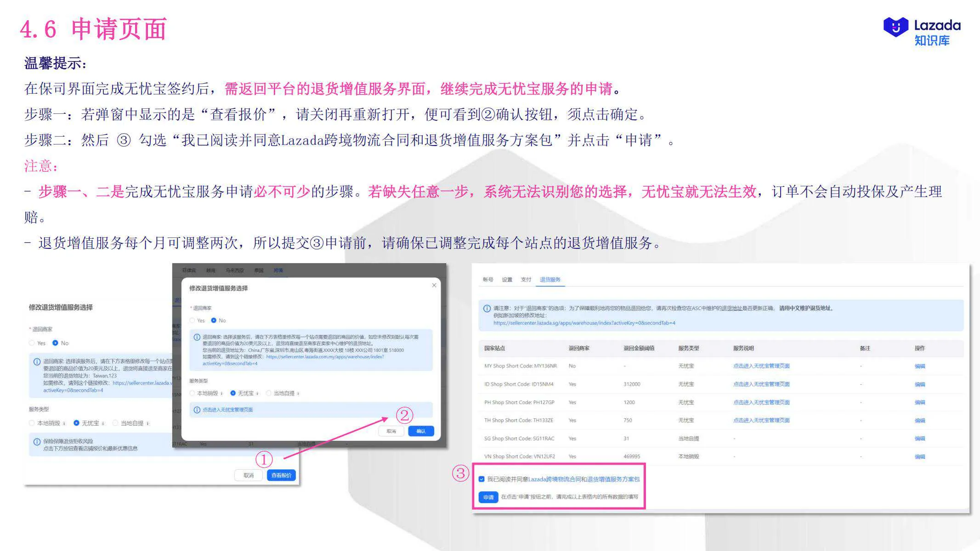
Task: Click the info icon beside 保险保障退货拒收风险
Action: (36, 441)
